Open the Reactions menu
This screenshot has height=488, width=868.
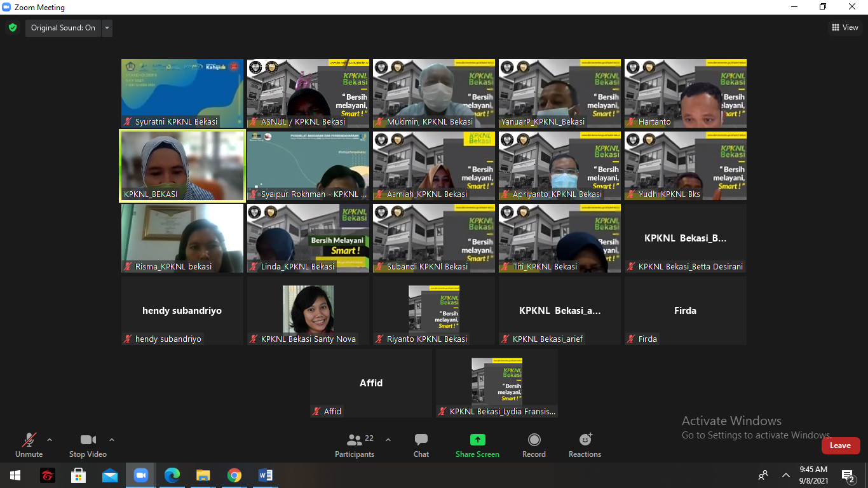(585, 445)
